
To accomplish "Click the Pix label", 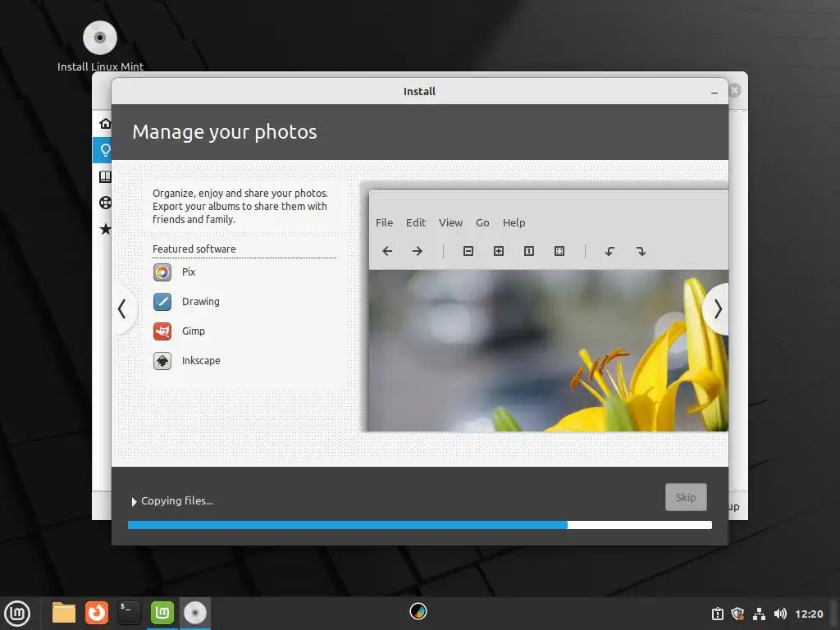I will (189, 272).
